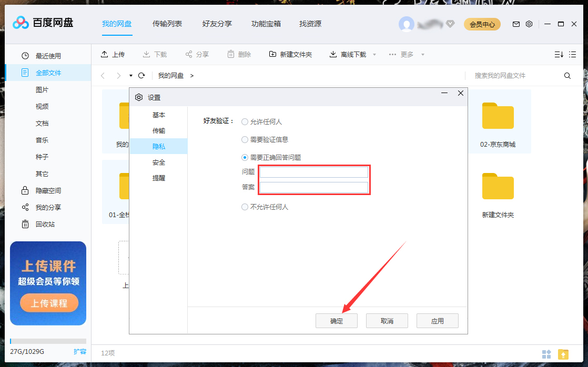The height and width of the screenshot is (367, 588).
Task: Click the search magnifier icon
Action: [567, 75]
